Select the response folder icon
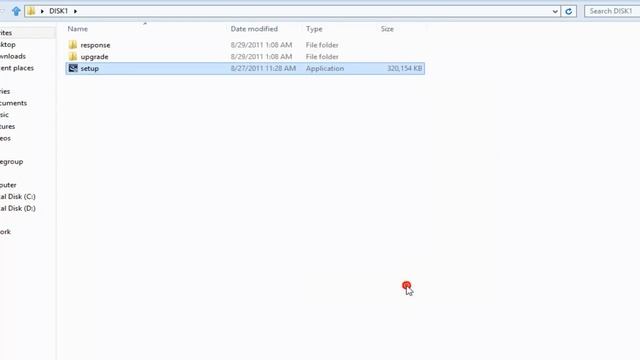Image resolution: width=640 pixels, height=360 pixels. coord(73,44)
